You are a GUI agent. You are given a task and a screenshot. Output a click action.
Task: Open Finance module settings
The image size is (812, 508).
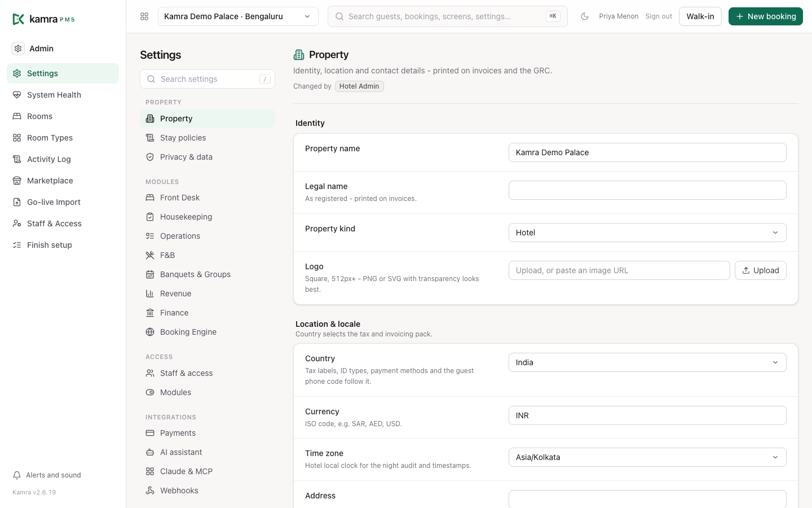[x=208, y=313]
